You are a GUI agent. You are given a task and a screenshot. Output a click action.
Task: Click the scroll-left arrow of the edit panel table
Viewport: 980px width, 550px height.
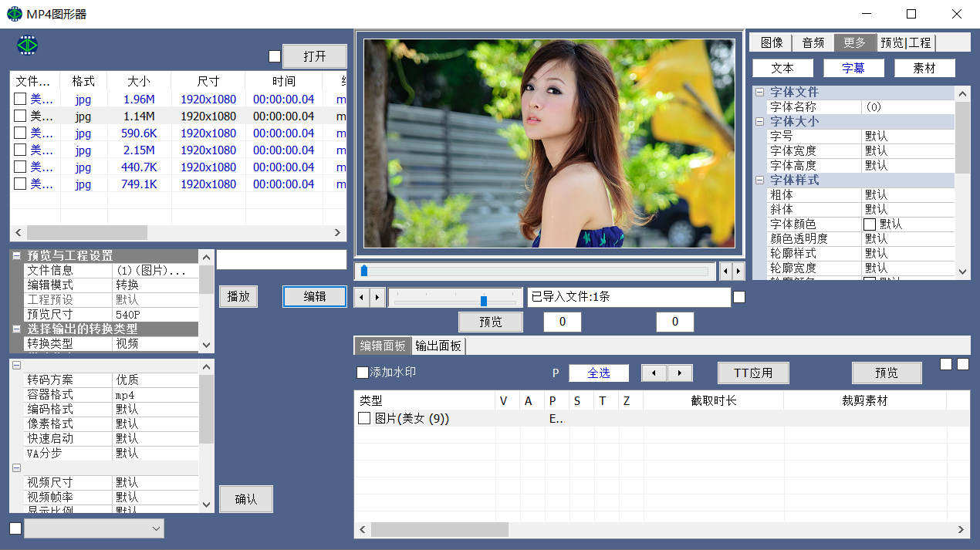coord(363,530)
